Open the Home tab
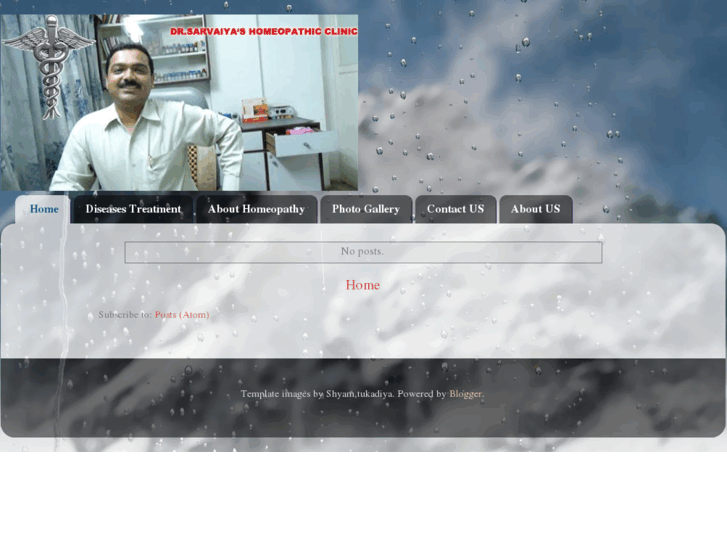The width and height of the screenshot is (727, 545). pos(44,209)
